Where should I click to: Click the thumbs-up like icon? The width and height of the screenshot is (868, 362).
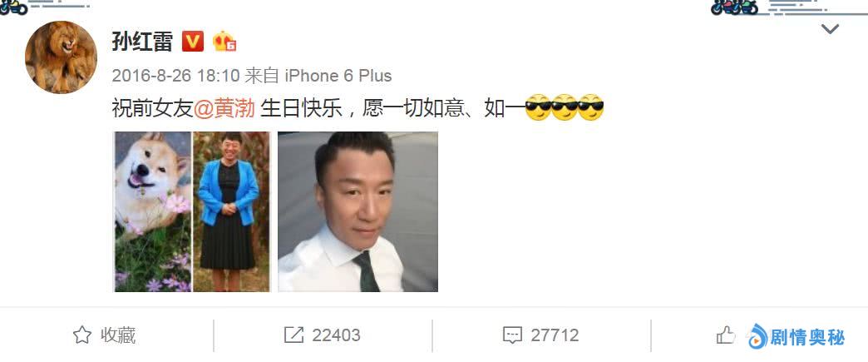click(x=726, y=335)
